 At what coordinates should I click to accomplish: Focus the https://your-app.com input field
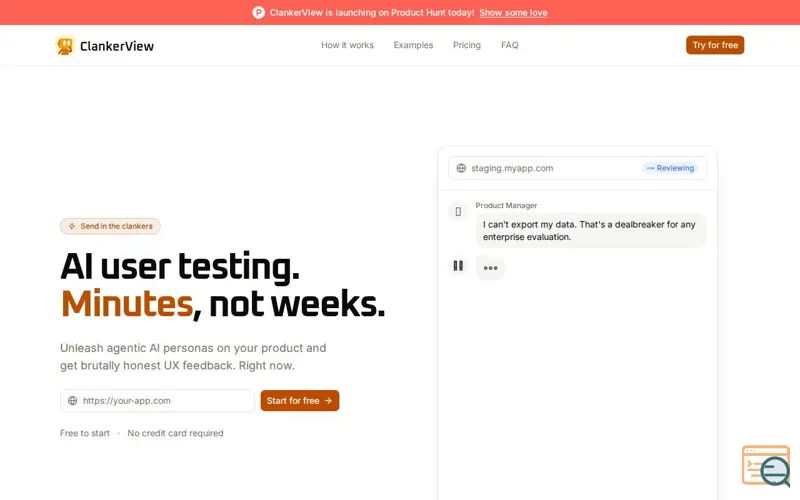(x=157, y=401)
